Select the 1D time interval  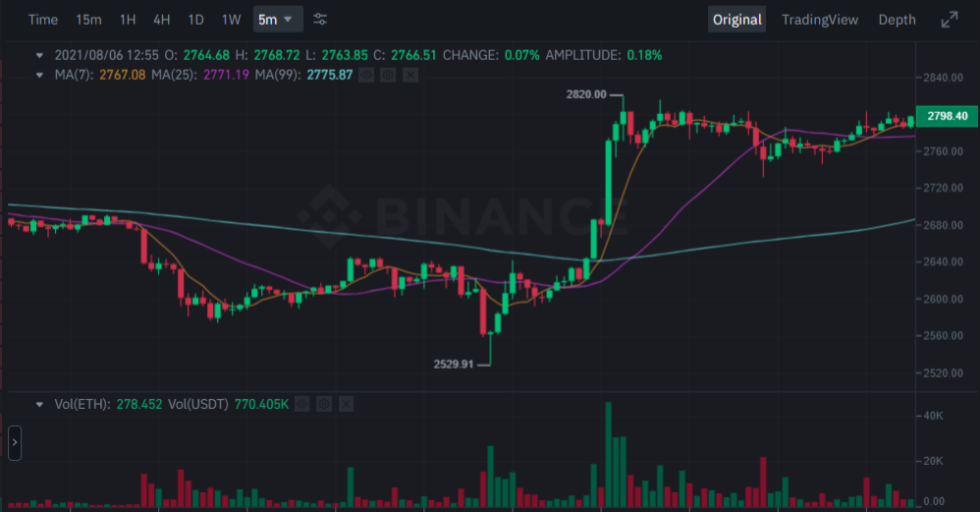click(196, 20)
